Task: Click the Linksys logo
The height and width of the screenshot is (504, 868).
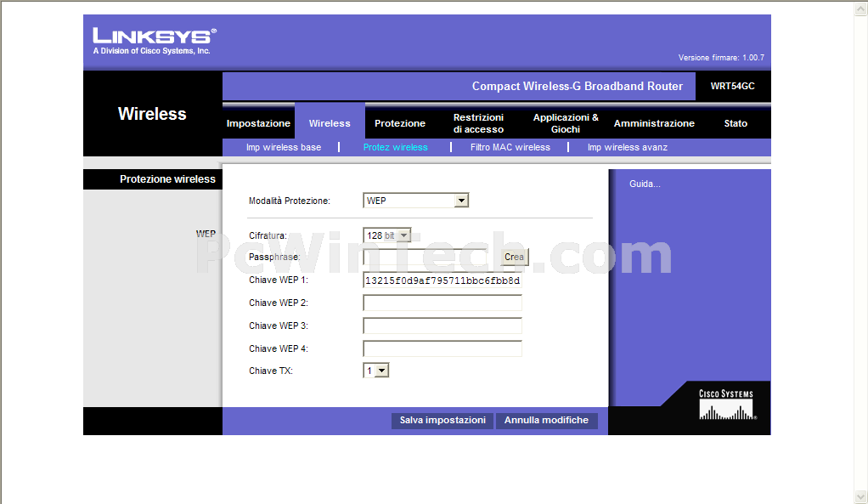Action: pyautogui.click(x=154, y=41)
